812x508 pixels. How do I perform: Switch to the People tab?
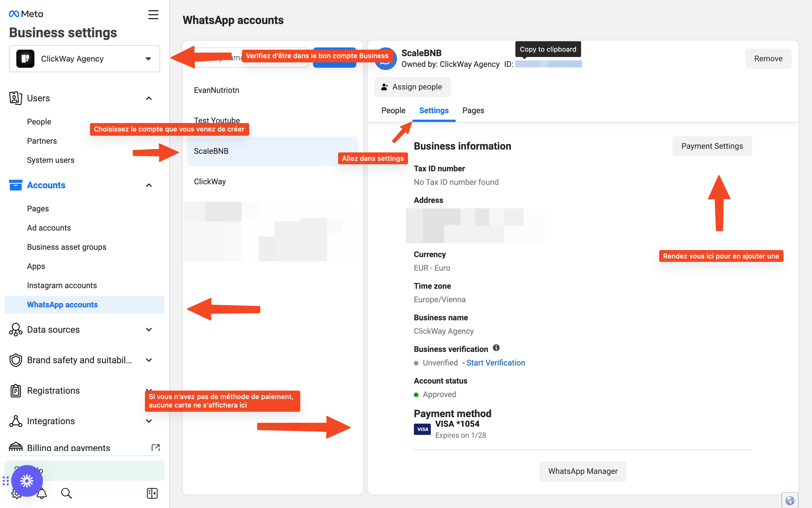[x=393, y=111]
